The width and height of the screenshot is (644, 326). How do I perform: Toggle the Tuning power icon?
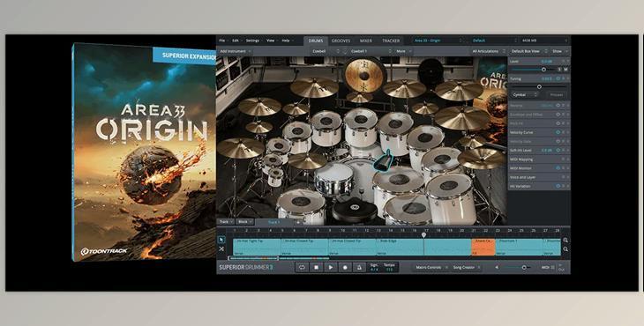pos(558,78)
